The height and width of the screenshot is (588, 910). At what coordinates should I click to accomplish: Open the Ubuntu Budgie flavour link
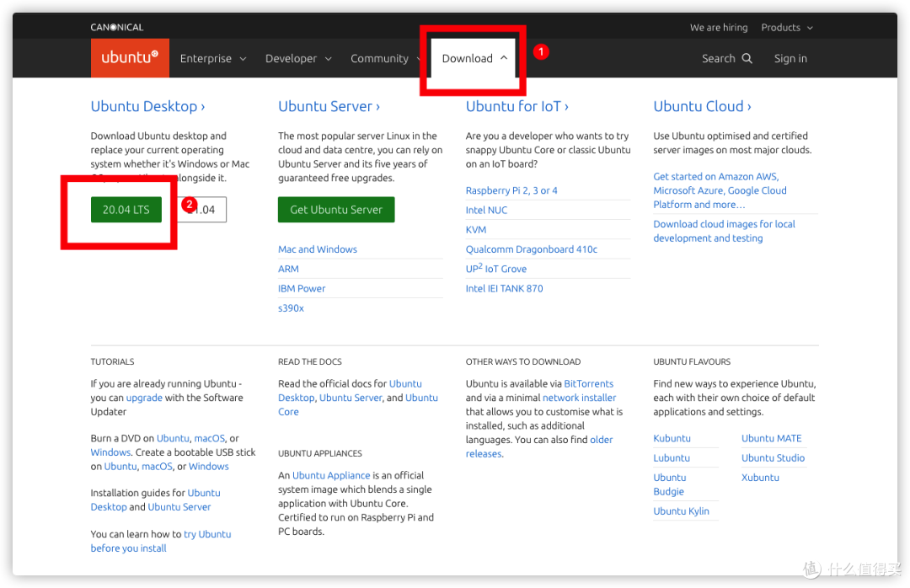click(670, 484)
